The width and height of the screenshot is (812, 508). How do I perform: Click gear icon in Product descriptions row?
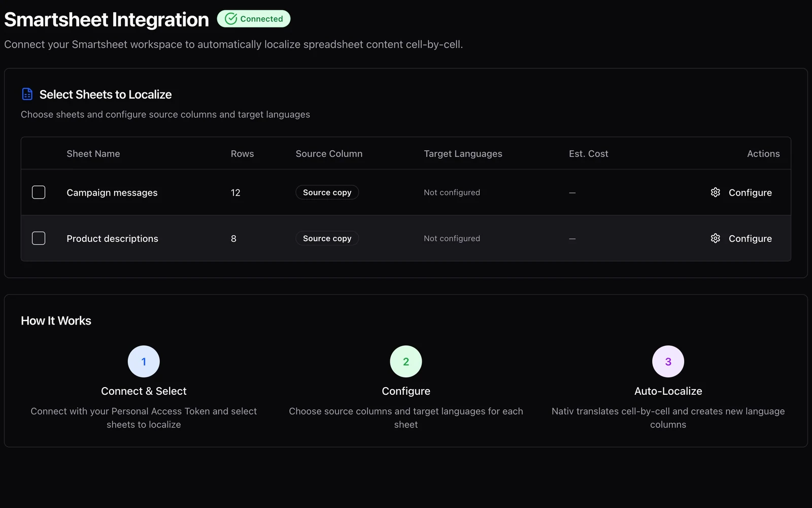click(716, 238)
